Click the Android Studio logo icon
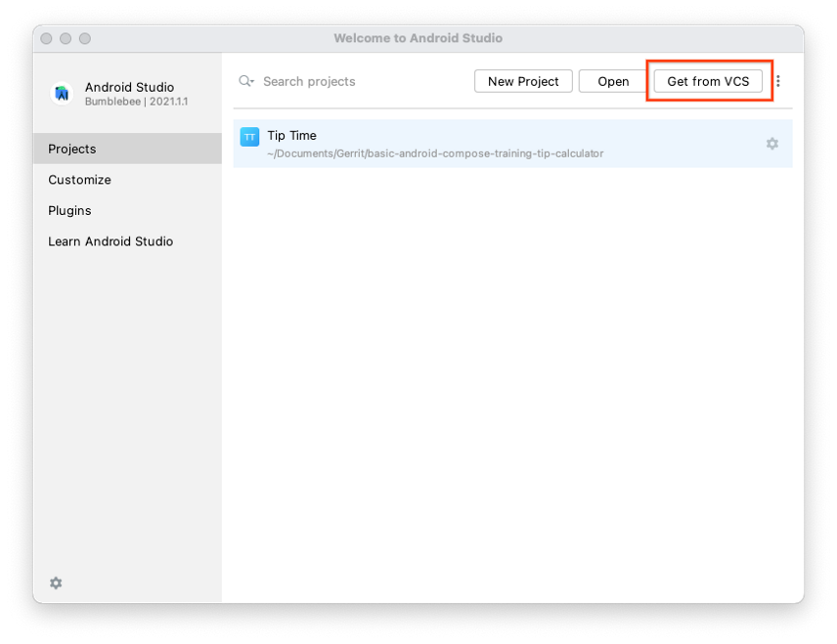This screenshot has height=644, width=837. click(62, 93)
